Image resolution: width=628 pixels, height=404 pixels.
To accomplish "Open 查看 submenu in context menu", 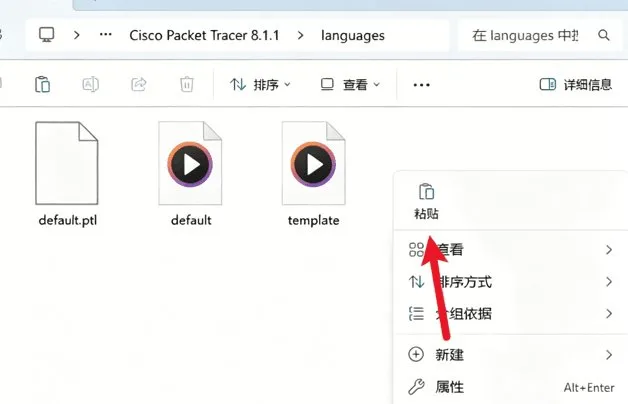I will (x=511, y=250).
